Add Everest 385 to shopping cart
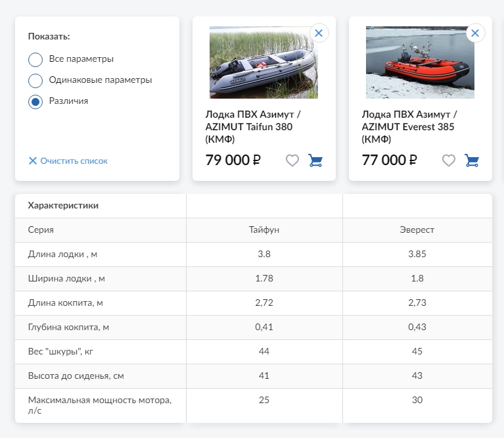The width and height of the screenshot is (504, 438). tap(472, 160)
